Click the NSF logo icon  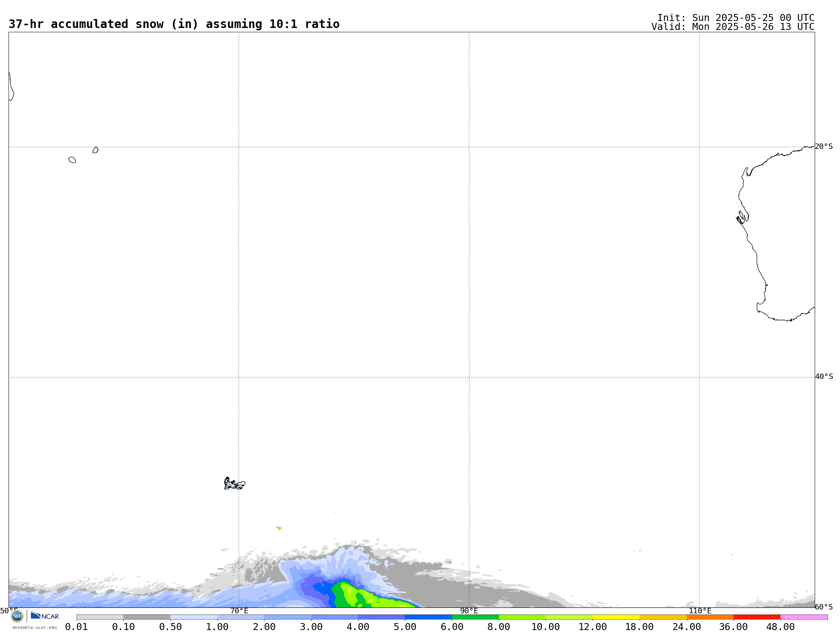(17, 616)
